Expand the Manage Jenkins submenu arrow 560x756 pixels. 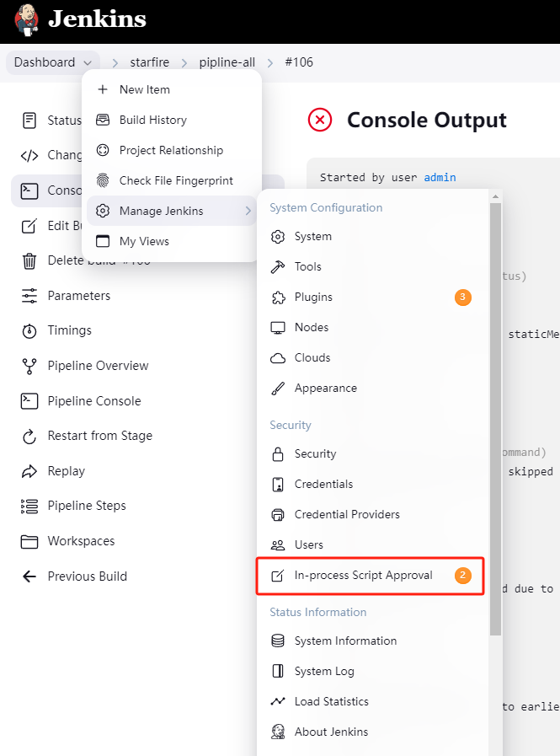click(248, 211)
